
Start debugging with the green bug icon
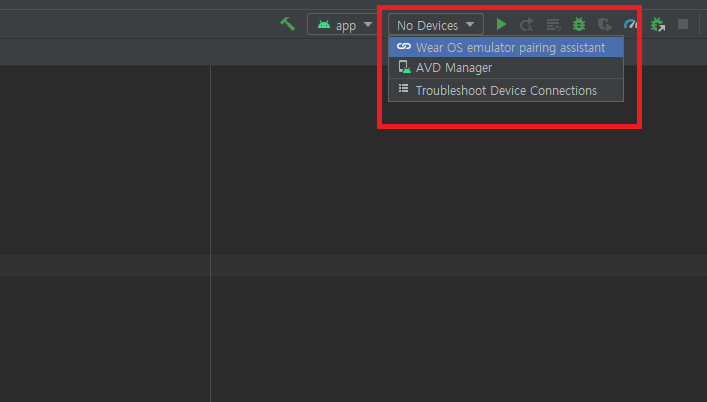pos(579,24)
